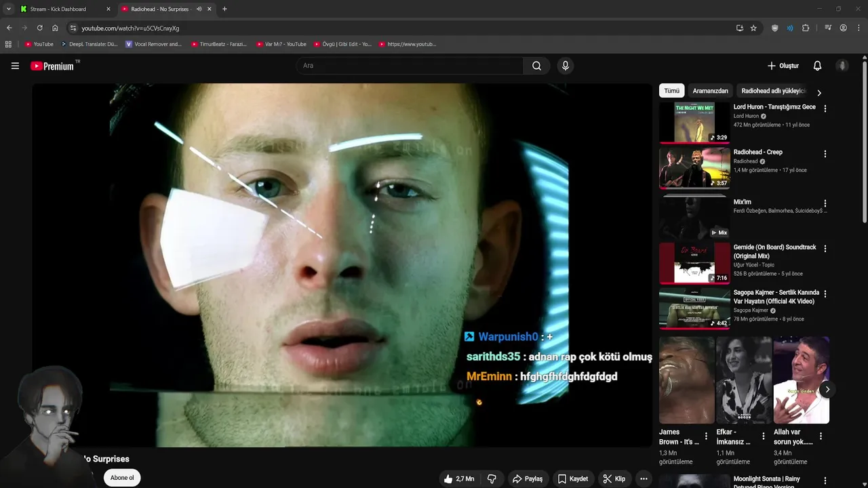Open the Extensions puzzle menu
868x488 pixels.
click(x=806, y=28)
